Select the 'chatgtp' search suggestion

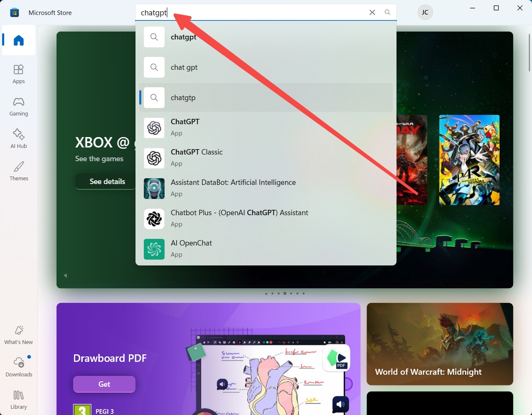(266, 98)
